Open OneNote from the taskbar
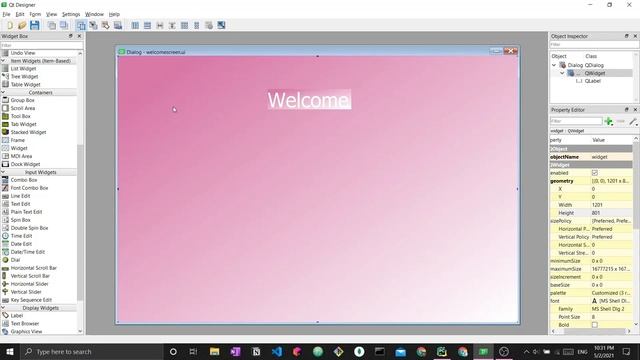This screenshot has height=360, width=640. point(236,351)
